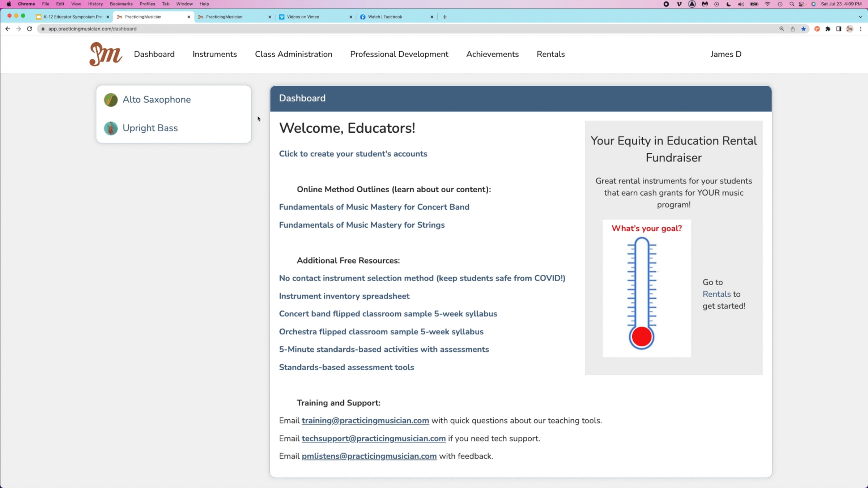The width and height of the screenshot is (868, 488).
Task: Click the bookmark star in the address bar
Action: click(x=804, y=29)
